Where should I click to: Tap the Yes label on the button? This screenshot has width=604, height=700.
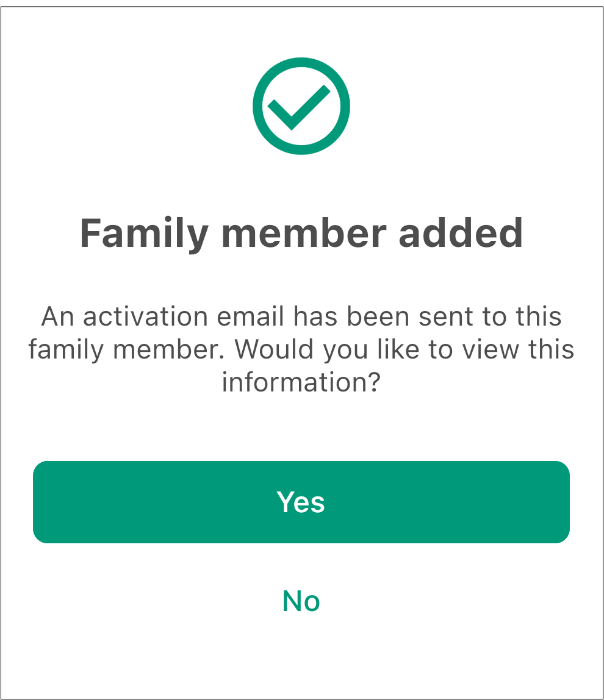[301, 502]
